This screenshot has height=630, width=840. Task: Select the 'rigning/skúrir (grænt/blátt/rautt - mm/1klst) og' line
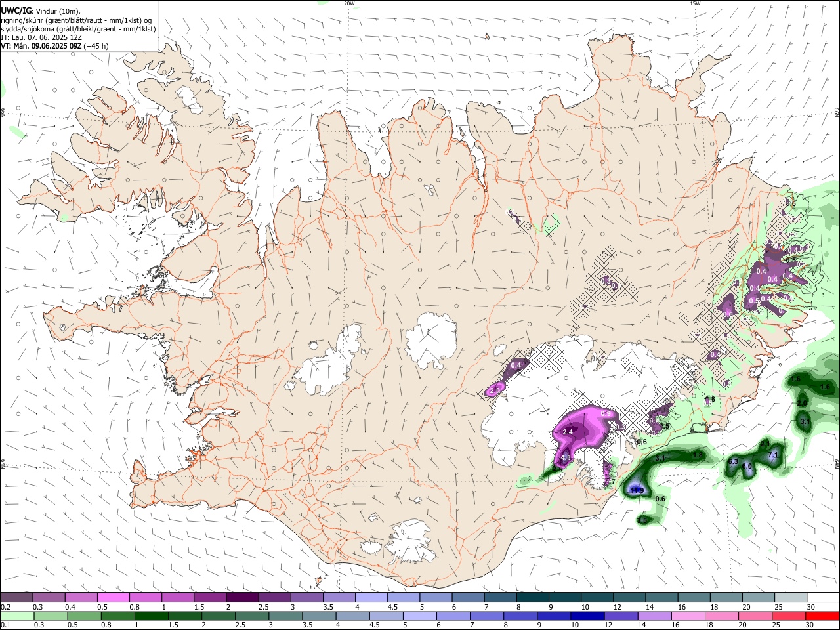pyautogui.click(x=76, y=20)
